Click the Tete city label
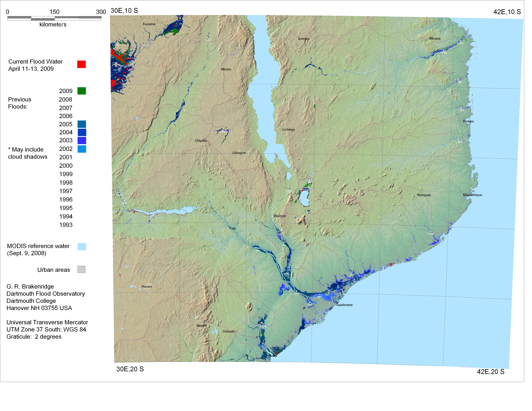532x411 pixels. (232, 228)
